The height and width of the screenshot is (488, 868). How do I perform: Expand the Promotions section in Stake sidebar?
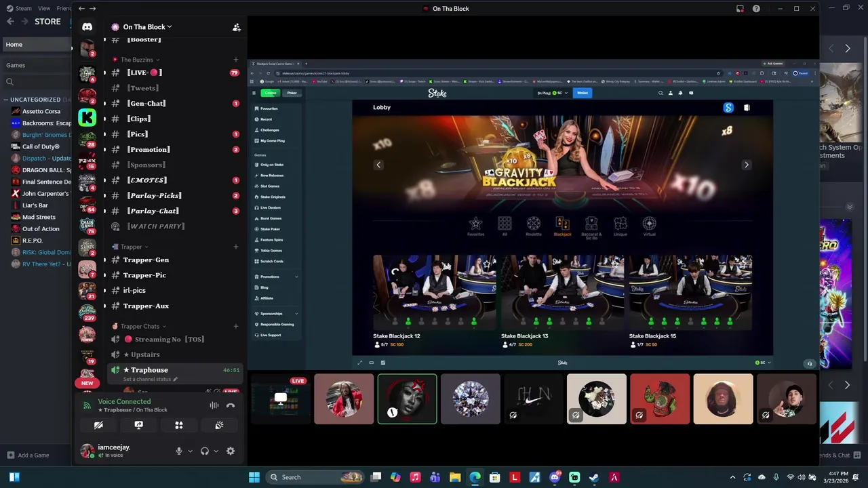coord(296,277)
